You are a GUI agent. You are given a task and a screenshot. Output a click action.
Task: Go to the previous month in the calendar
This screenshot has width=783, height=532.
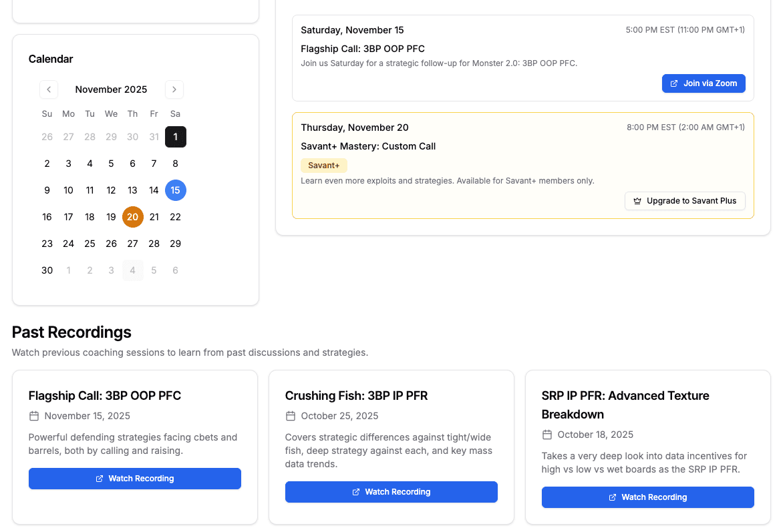pyautogui.click(x=48, y=89)
